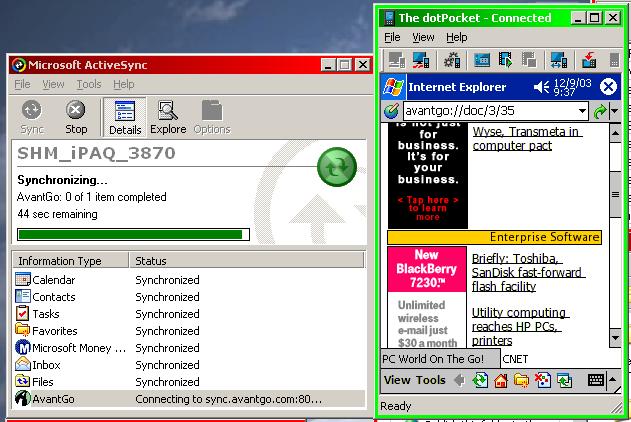Click the device name SHM_iPAQ_3870
631x422 pixels.
coord(97,153)
